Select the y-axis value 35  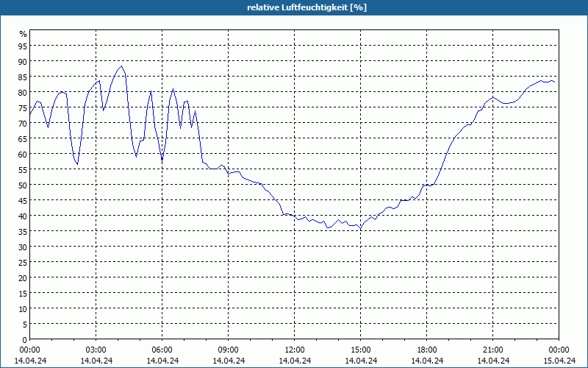click(x=23, y=231)
